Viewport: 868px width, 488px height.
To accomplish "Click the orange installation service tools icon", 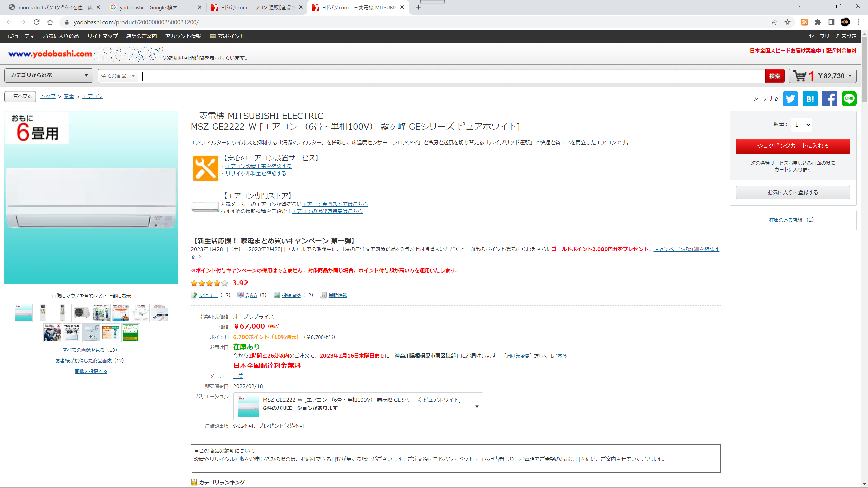I will point(205,168).
